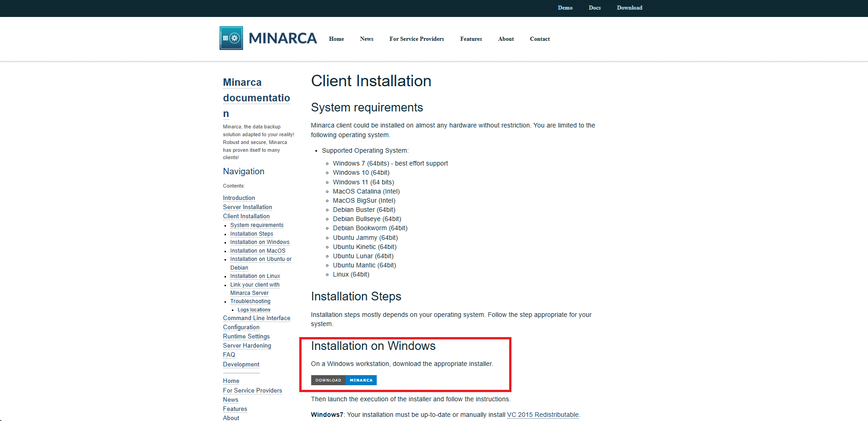Click the Navigation sidebar heading
Image resolution: width=868 pixels, height=421 pixels.
pyautogui.click(x=243, y=172)
